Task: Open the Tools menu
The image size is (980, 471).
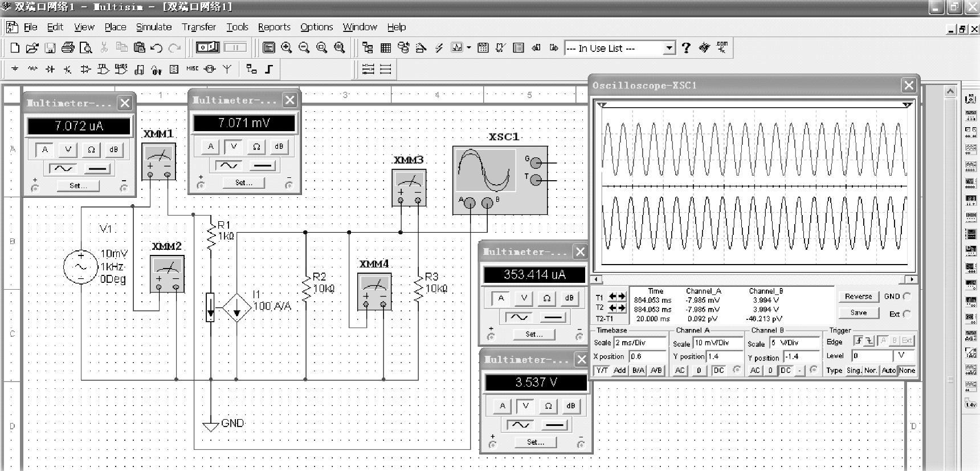Action: [x=237, y=27]
